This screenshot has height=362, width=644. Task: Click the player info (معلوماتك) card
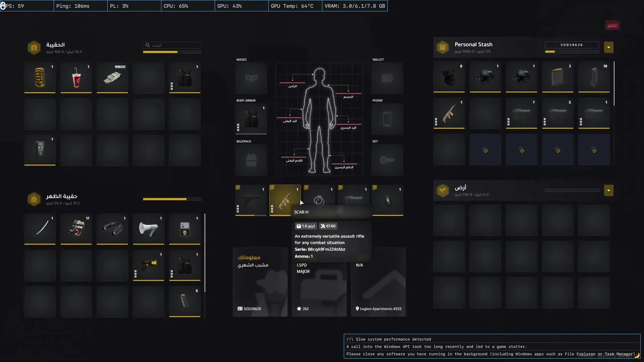click(x=260, y=282)
